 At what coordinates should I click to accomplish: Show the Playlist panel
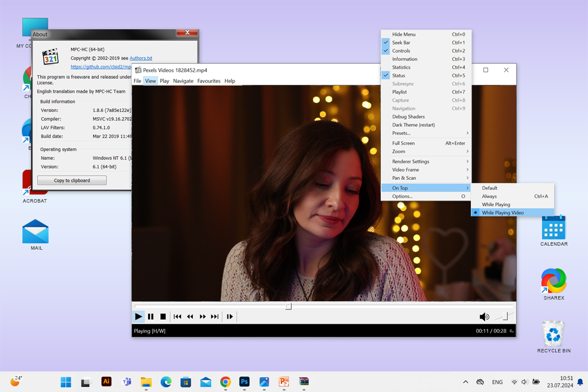click(x=426, y=92)
